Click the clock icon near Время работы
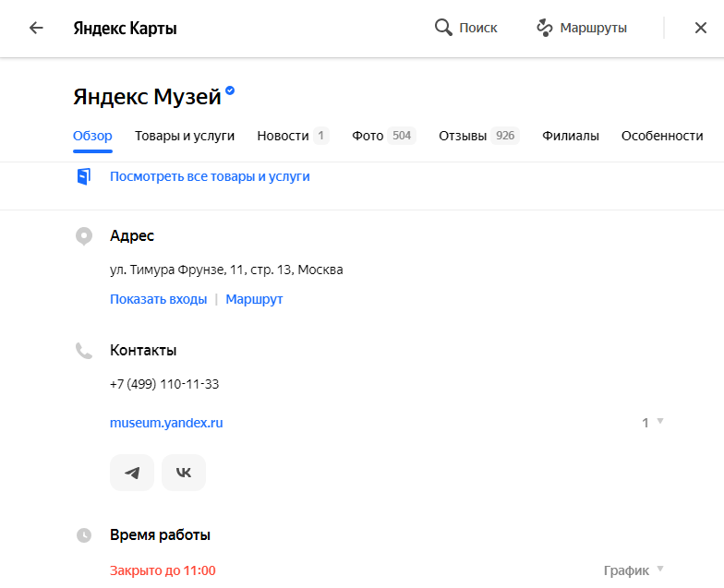Image resolution: width=724 pixels, height=588 pixels. click(x=83, y=535)
